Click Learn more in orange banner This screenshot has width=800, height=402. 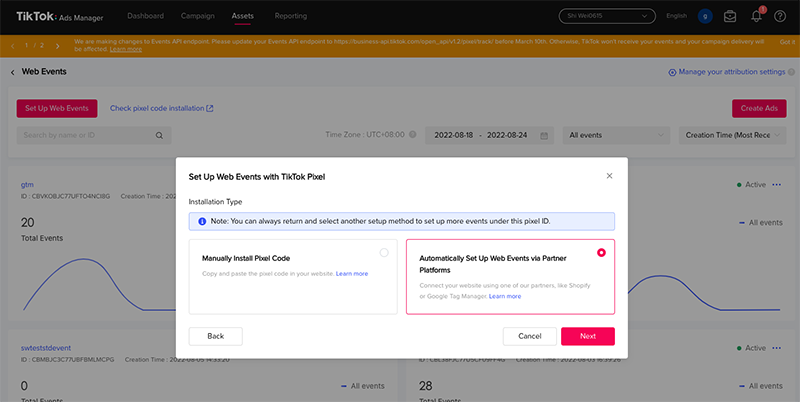tap(126, 49)
